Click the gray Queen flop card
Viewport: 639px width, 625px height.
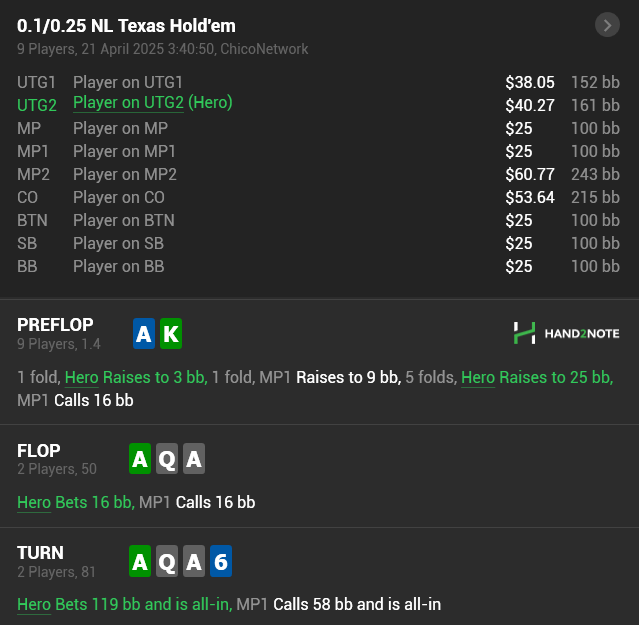pyautogui.click(x=167, y=459)
